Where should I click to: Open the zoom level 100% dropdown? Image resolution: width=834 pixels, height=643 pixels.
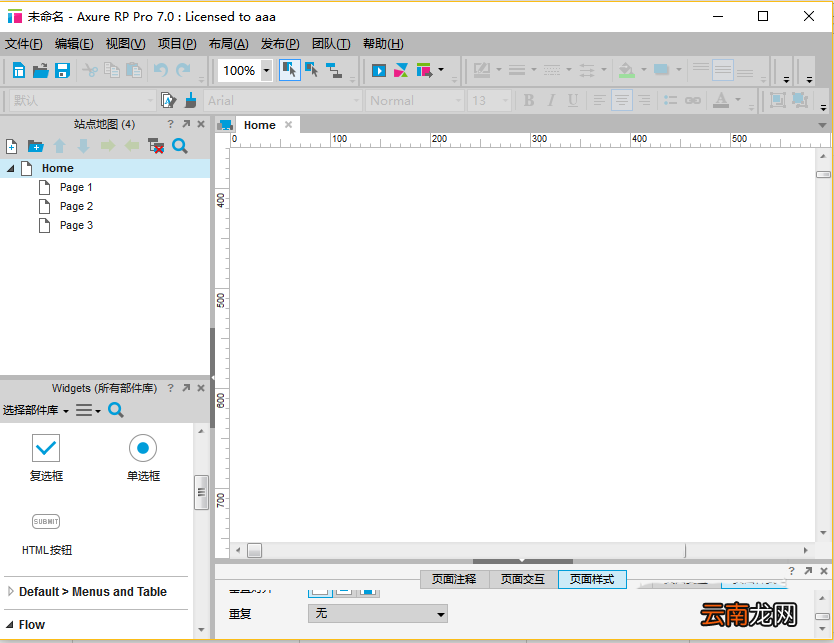point(266,70)
